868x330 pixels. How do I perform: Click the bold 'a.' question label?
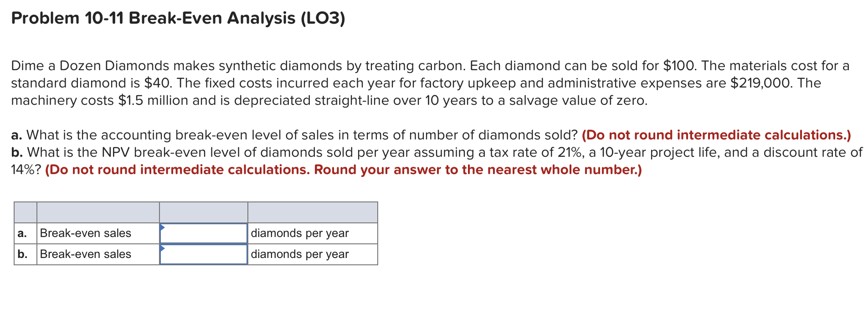pyautogui.click(x=15, y=135)
